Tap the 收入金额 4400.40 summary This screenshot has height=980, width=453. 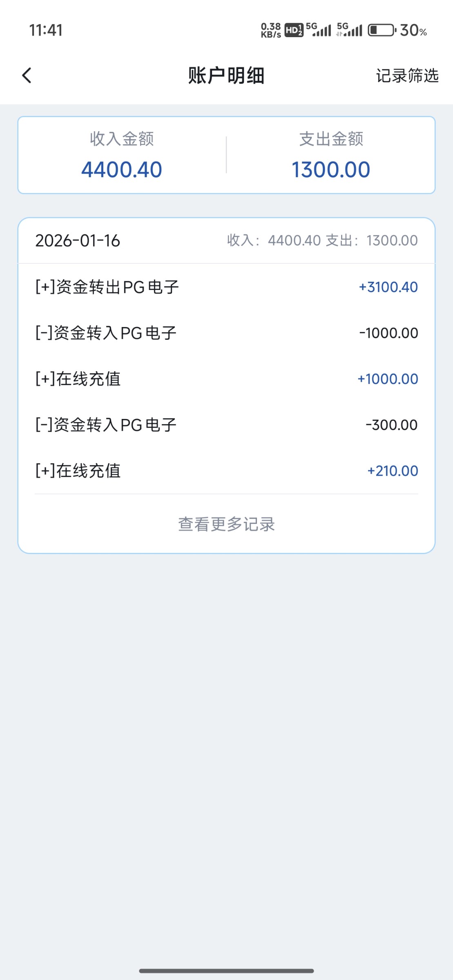click(122, 156)
